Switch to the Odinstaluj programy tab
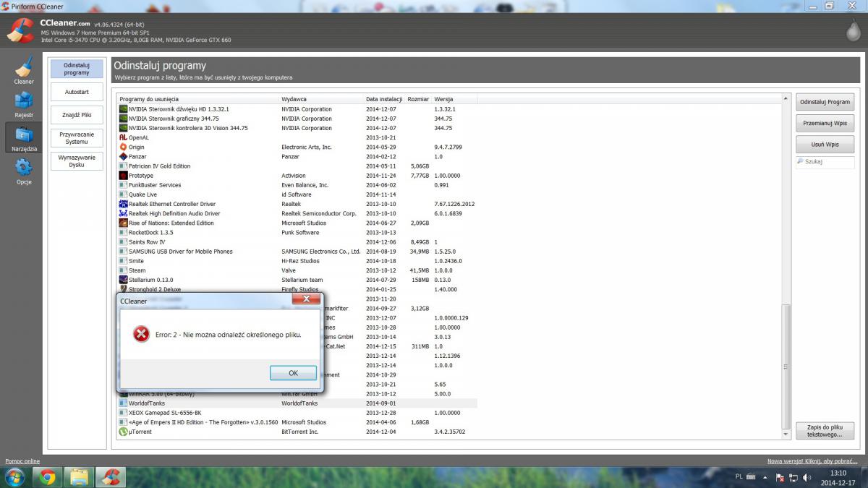 (76, 69)
